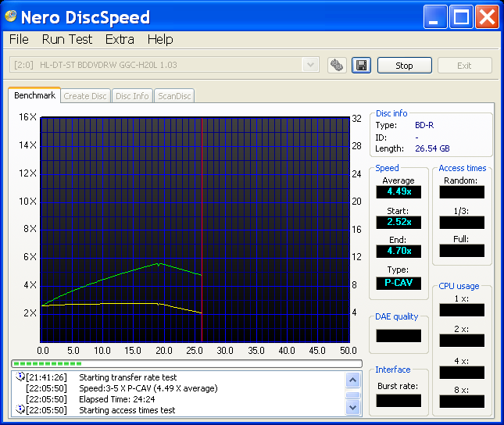
Task: Click info icon beside Starting access times test
Action: coord(20,409)
